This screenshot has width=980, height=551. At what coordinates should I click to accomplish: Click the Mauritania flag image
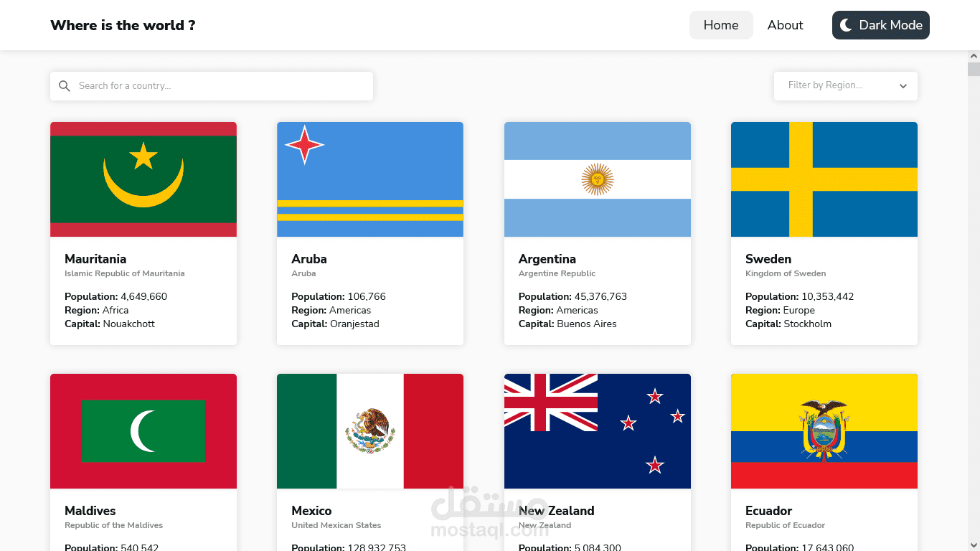tap(143, 179)
